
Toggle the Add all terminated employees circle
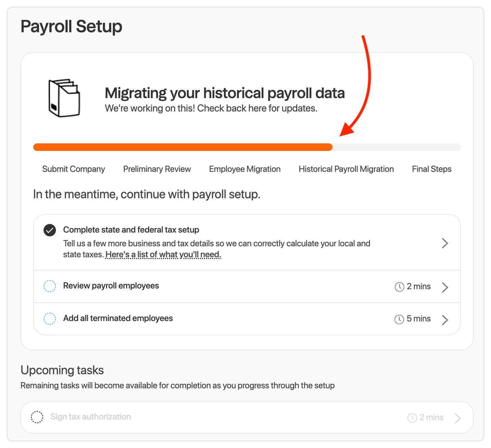(x=50, y=319)
